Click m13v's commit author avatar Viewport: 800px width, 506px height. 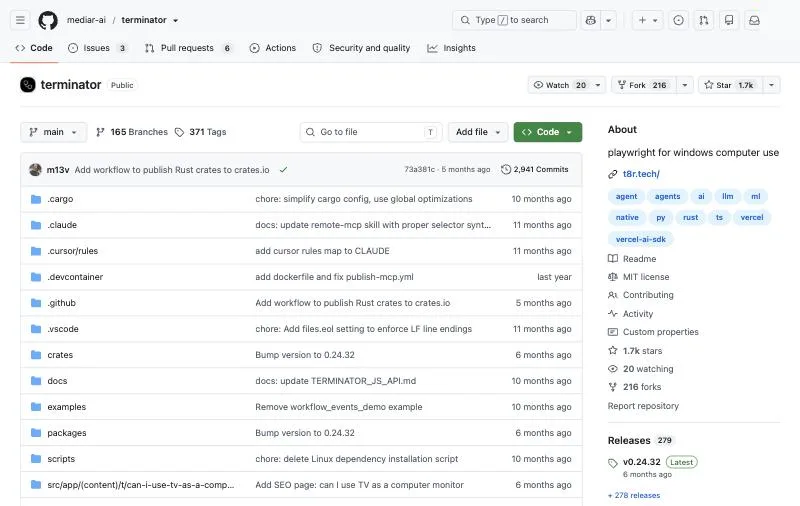click(x=35, y=169)
